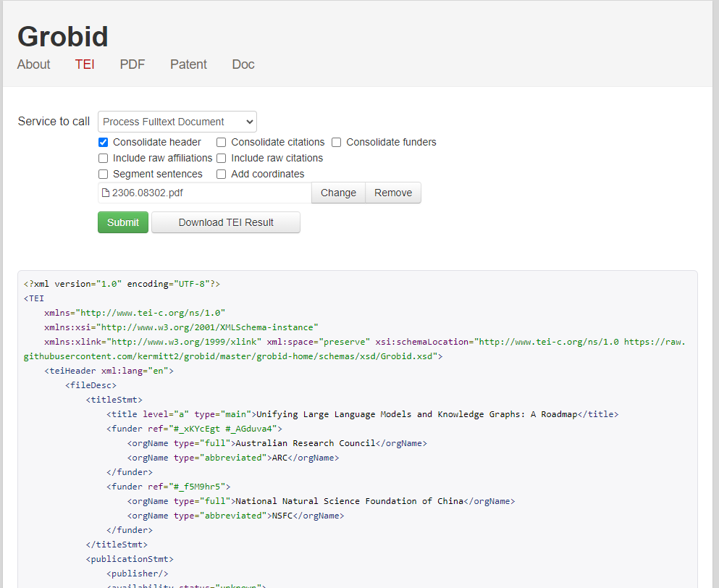Enable Consolidate citations checkbox
Image resolution: width=719 pixels, height=588 pixels.
point(222,143)
